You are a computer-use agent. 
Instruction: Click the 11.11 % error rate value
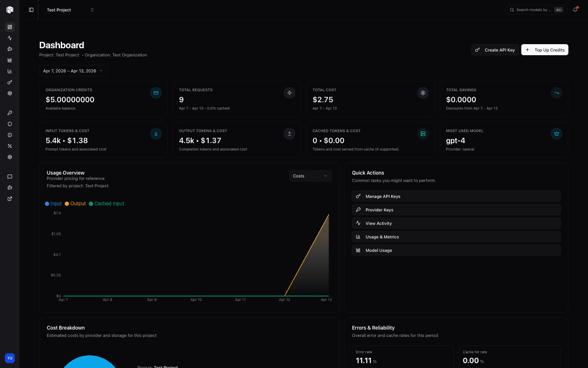(366, 361)
